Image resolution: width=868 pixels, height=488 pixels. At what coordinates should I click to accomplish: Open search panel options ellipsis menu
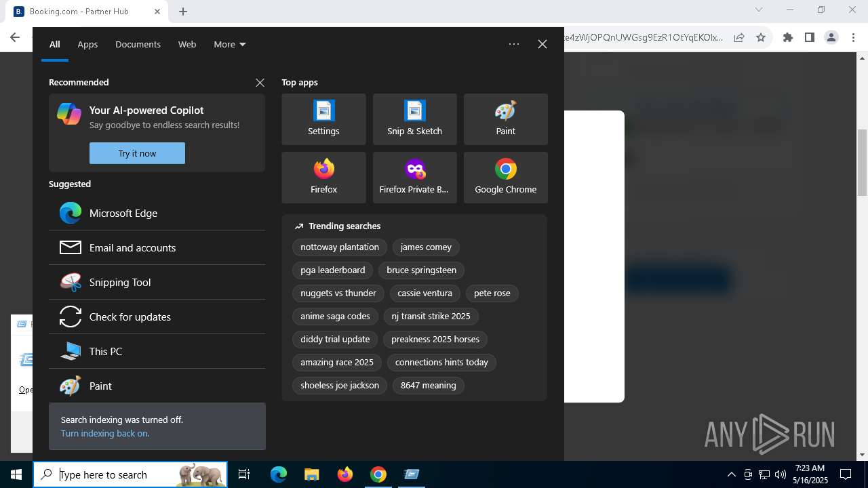tap(514, 44)
